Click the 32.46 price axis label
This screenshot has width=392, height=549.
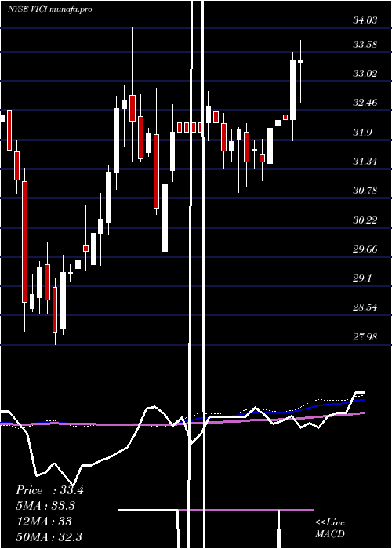pyautogui.click(x=365, y=103)
